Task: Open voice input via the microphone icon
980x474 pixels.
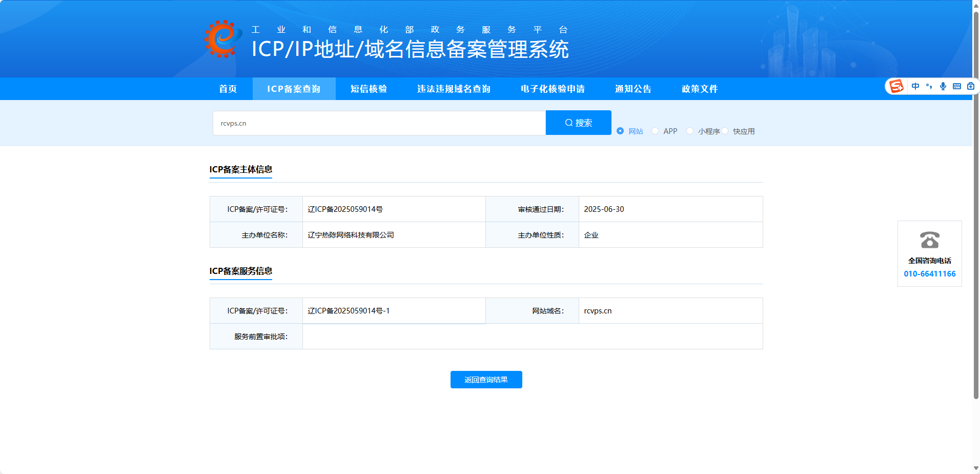Action: point(943,86)
